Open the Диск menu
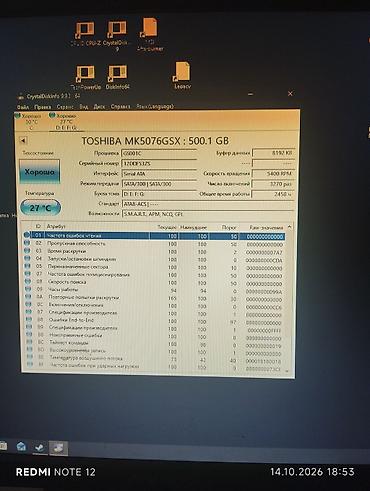The width and height of the screenshot is (370, 491). click(x=99, y=107)
